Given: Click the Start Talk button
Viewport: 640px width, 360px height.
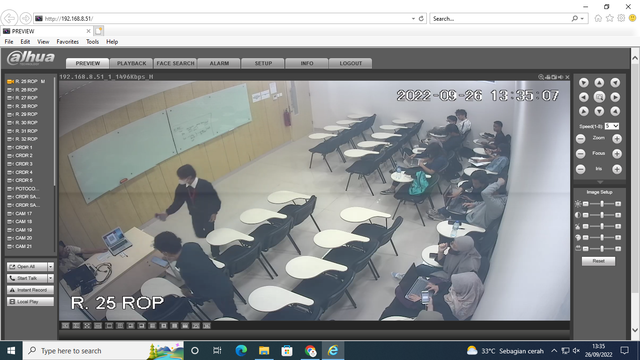Looking at the screenshot, I should click(27, 278).
